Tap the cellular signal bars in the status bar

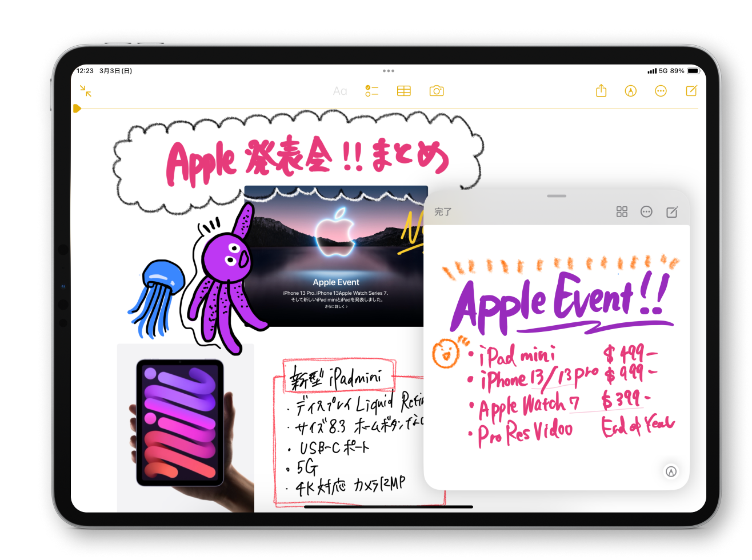point(652,71)
